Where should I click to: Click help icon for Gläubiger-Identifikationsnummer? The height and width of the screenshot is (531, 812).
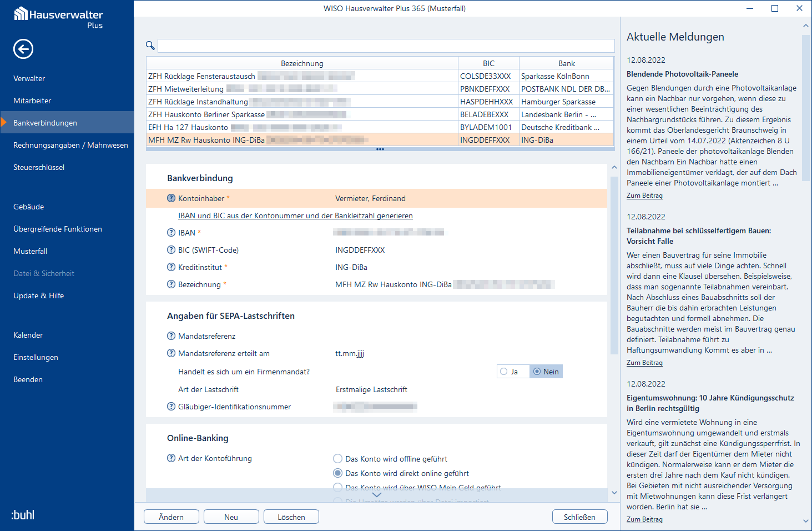[171, 407]
